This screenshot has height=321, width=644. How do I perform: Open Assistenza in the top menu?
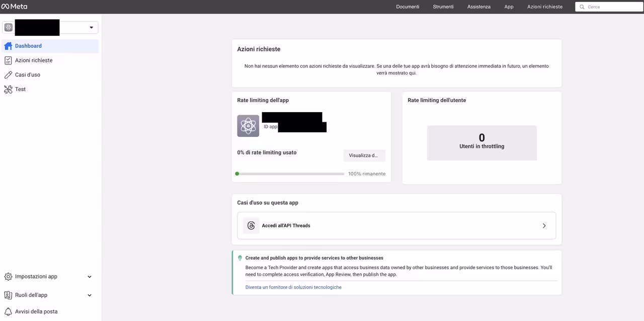click(479, 7)
